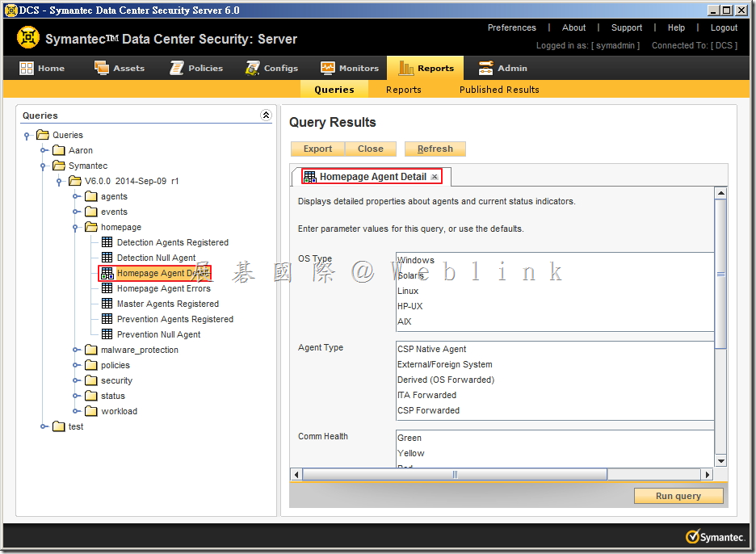Select Derived (OS Forwarded) agent type
The height and width of the screenshot is (554, 756).
(555, 380)
